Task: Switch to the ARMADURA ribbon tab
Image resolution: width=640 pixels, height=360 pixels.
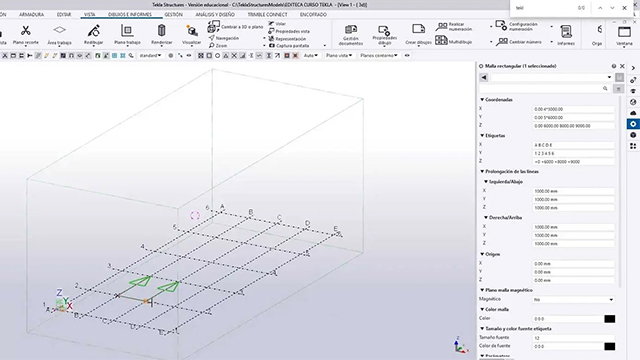Action: coord(31,14)
